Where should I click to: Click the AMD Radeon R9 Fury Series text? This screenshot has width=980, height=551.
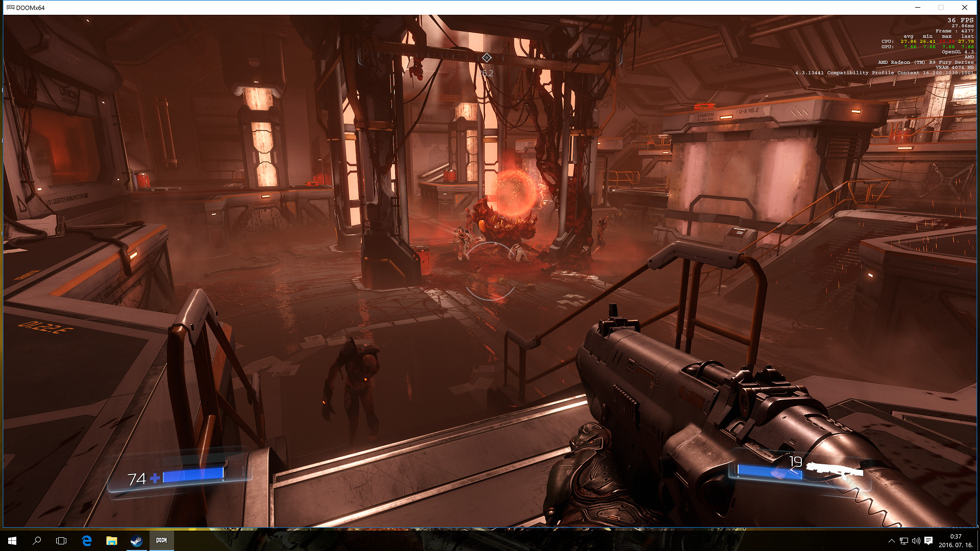tap(925, 62)
